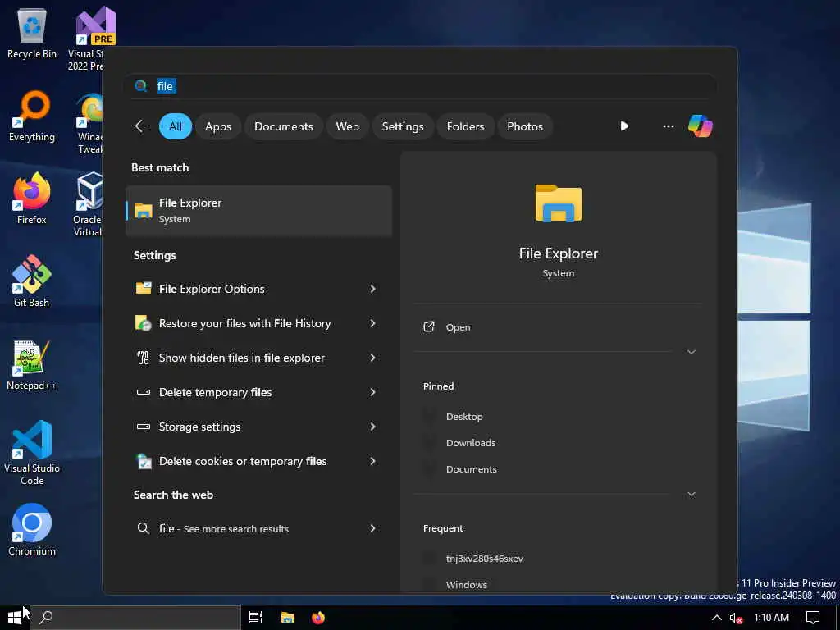Switch to the Apps filter
Screen dimensions: 840x630
tap(218, 126)
